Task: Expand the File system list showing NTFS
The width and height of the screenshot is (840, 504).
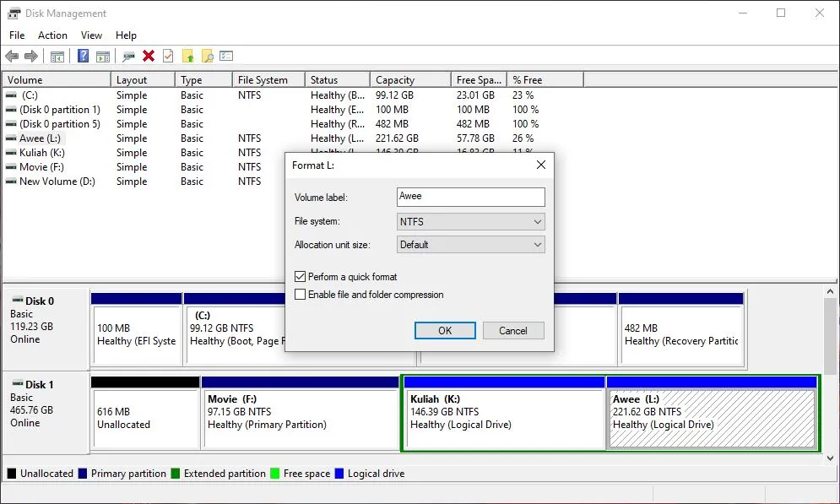Action: pos(539,221)
